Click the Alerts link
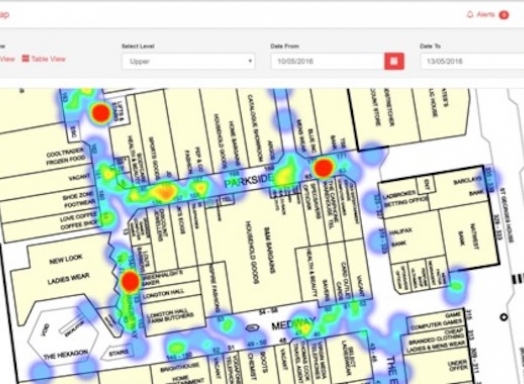Image resolution: width=524 pixels, height=384 pixels. tap(485, 15)
